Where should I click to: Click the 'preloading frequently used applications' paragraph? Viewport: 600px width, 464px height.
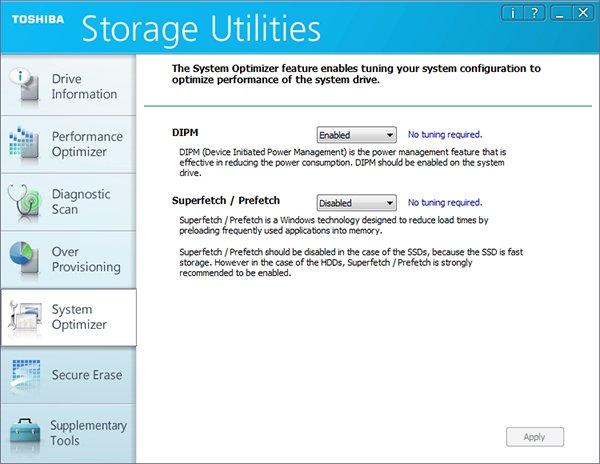click(334, 225)
